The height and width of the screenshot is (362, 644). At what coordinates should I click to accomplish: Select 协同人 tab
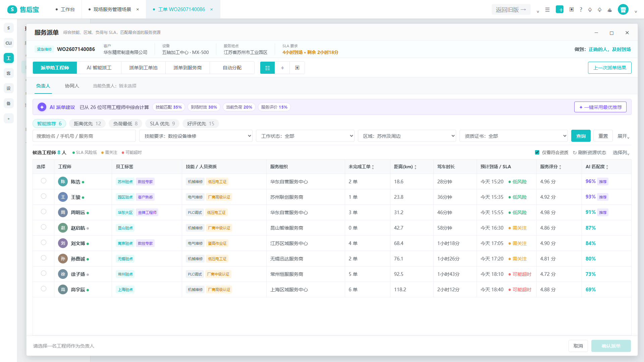coord(72,86)
